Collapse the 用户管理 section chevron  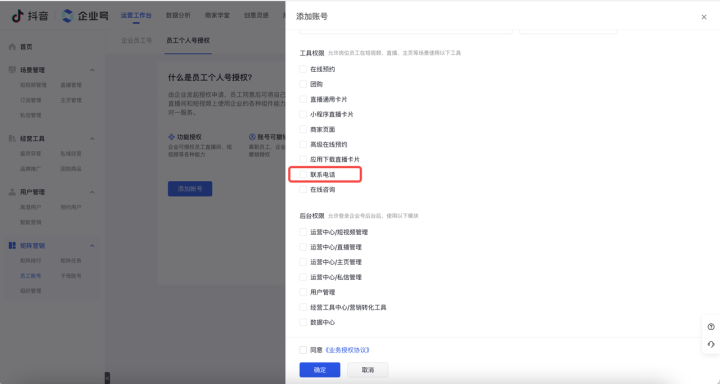click(92, 192)
